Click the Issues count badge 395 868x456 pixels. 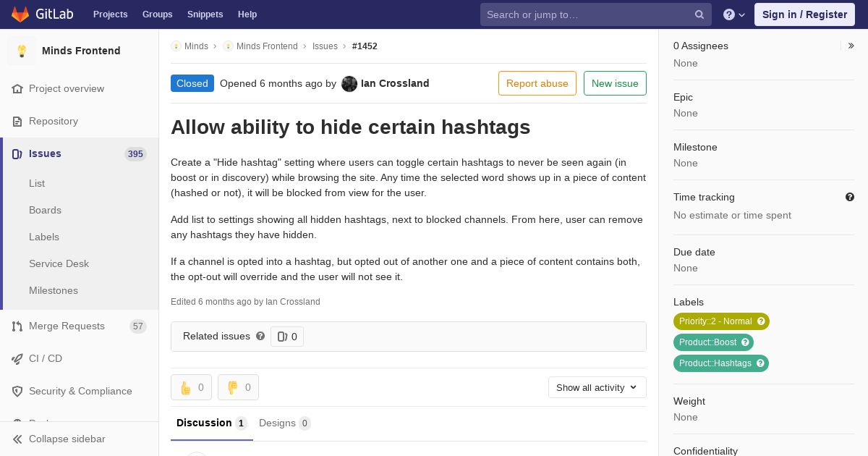135,154
